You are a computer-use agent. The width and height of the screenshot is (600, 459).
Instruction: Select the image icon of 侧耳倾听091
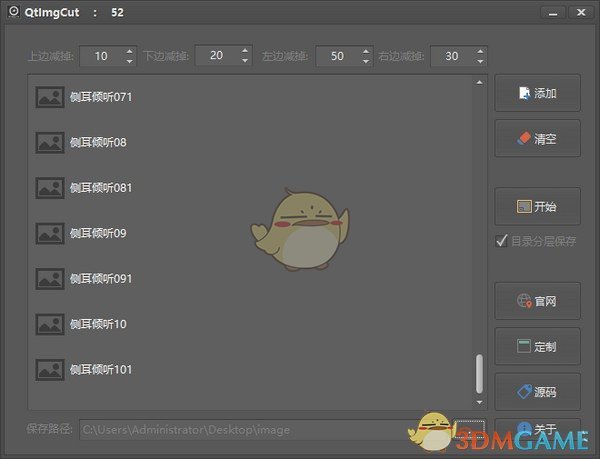[50, 278]
